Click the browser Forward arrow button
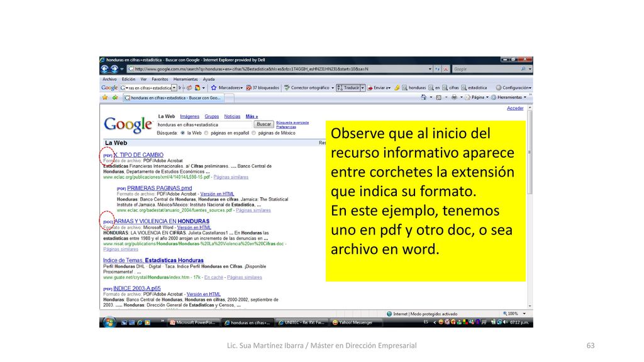 (x=114, y=69)
